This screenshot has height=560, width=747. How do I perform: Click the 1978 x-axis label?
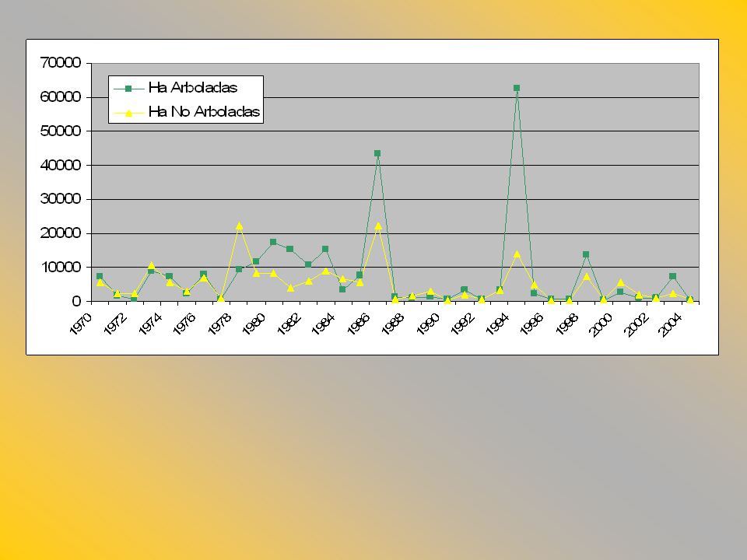click(219, 324)
